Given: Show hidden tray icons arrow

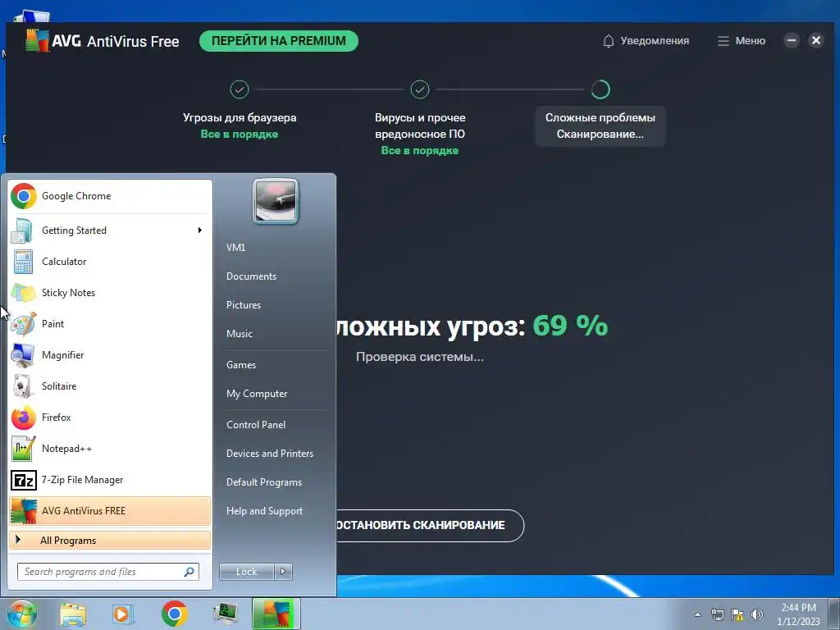Looking at the screenshot, I should point(697,614).
